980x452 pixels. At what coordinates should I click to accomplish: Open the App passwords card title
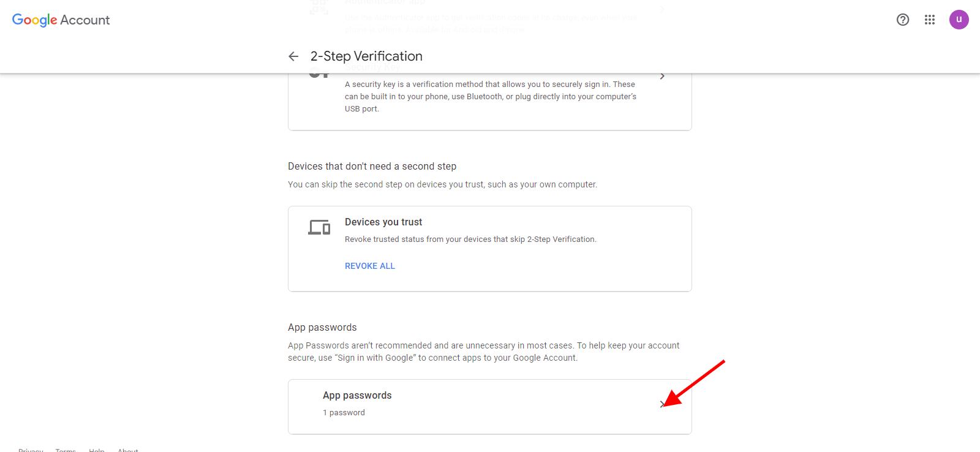coord(357,396)
